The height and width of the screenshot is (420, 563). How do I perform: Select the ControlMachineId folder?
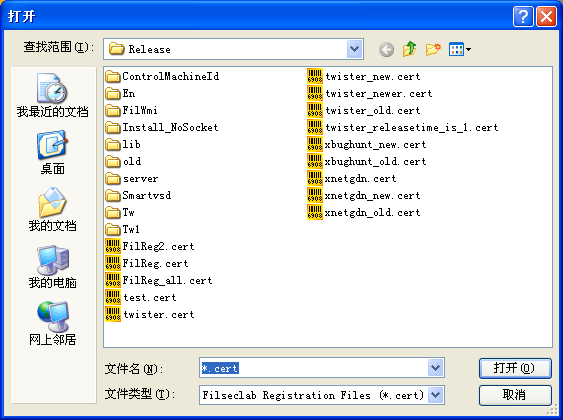[162, 76]
